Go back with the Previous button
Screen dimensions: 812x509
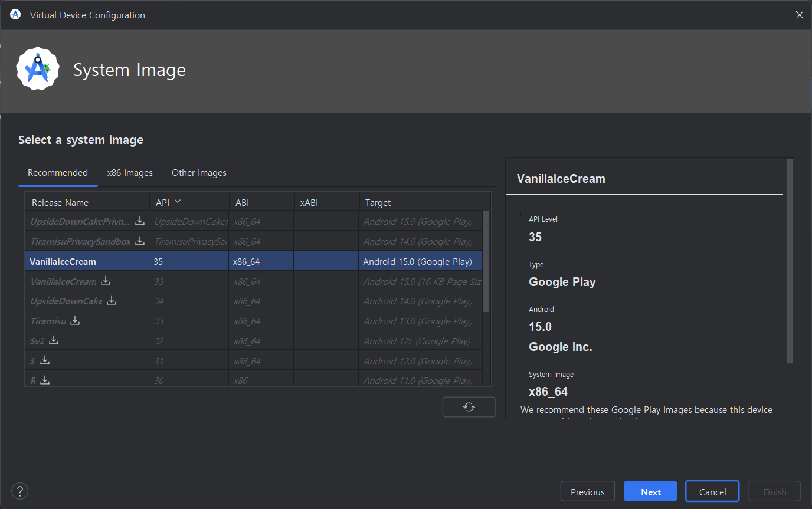point(588,492)
